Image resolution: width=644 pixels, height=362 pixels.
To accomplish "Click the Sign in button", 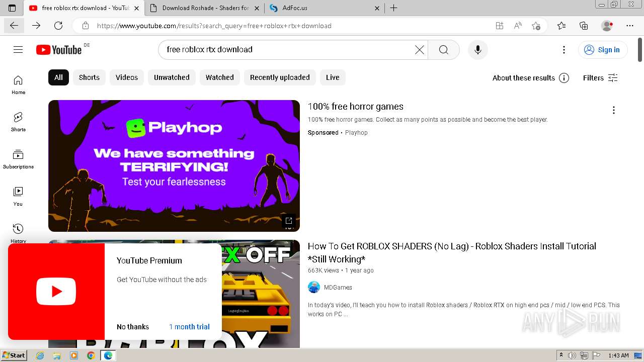I will (602, 49).
